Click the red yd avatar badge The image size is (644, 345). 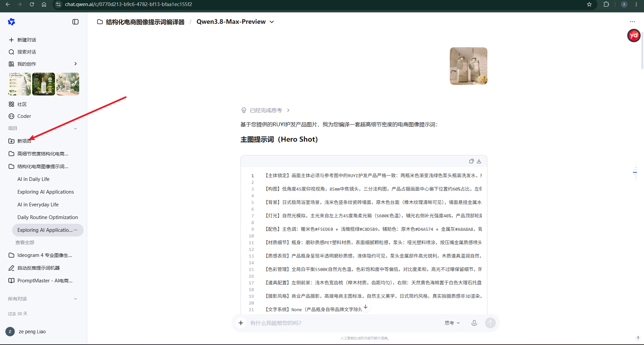click(634, 36)
